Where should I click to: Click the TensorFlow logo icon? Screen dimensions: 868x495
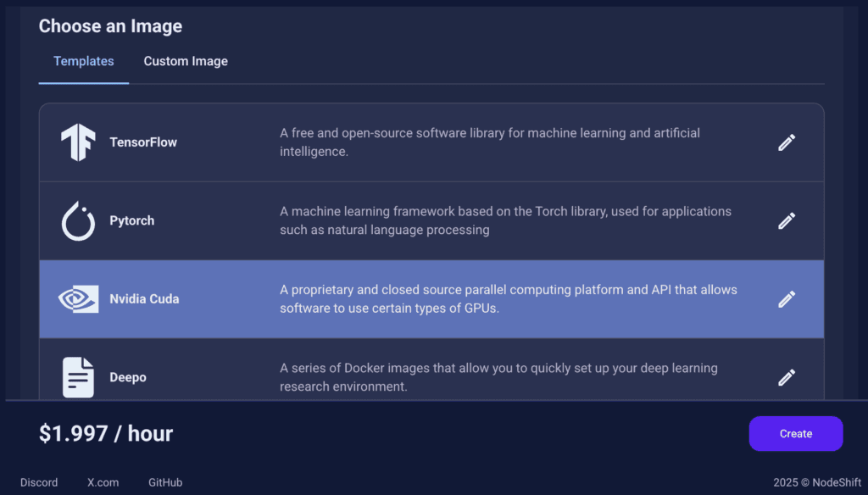(78, 142)
